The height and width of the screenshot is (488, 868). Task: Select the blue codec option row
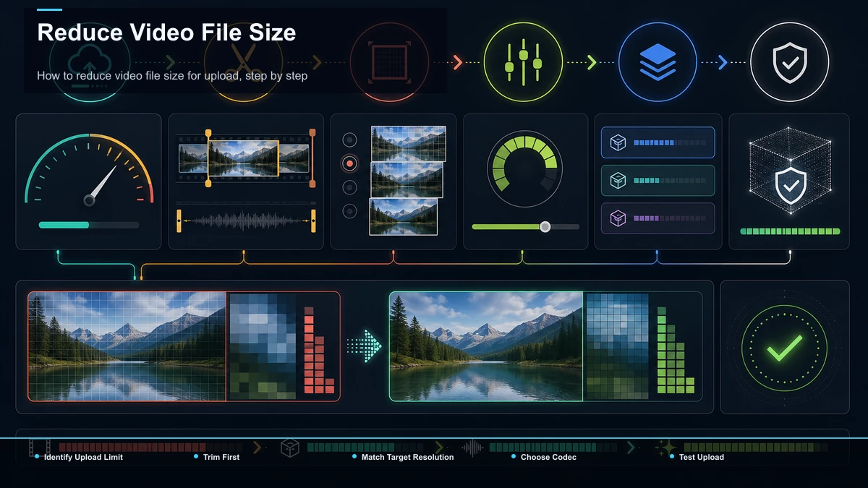tap(658, 142)
